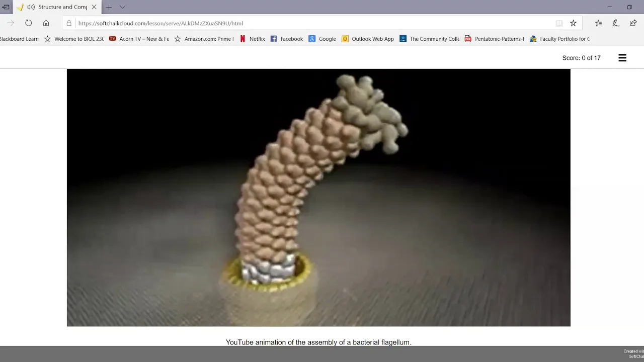Open the Acorn TV bookmark
The height and width of the screenshot is (362, 644).
click(x=139, y=39)
